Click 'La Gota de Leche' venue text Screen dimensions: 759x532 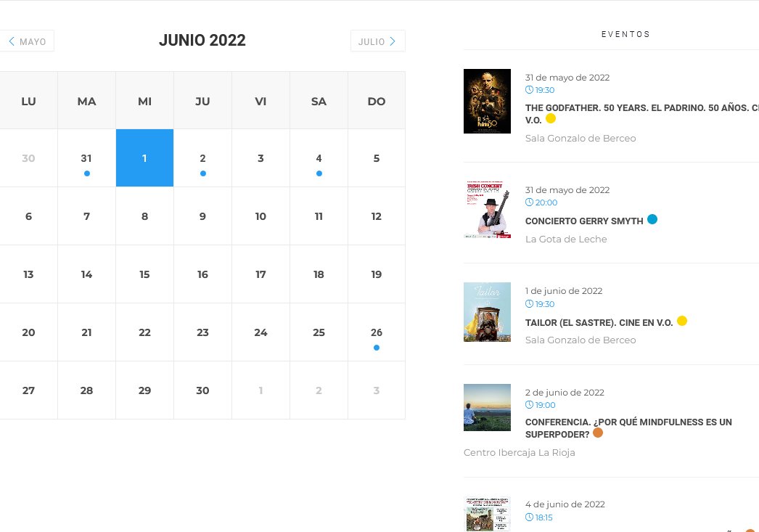(x=566, y=239)
